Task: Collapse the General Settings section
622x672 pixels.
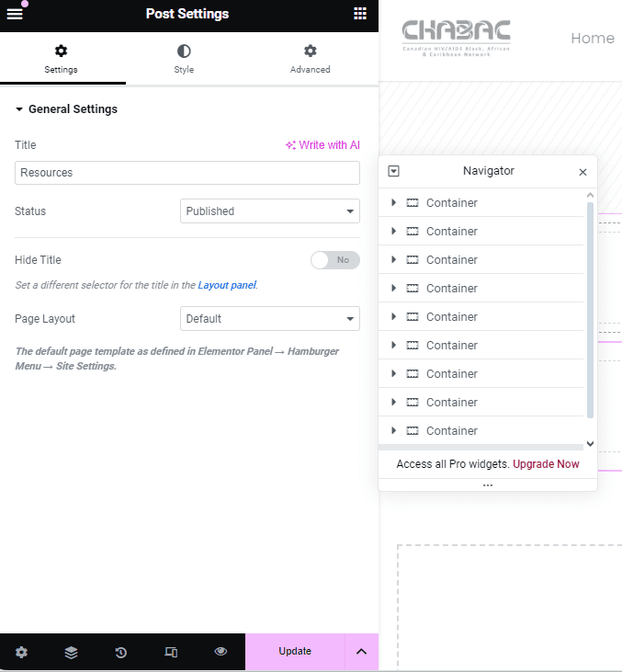Action: click(x=66, y=109)
